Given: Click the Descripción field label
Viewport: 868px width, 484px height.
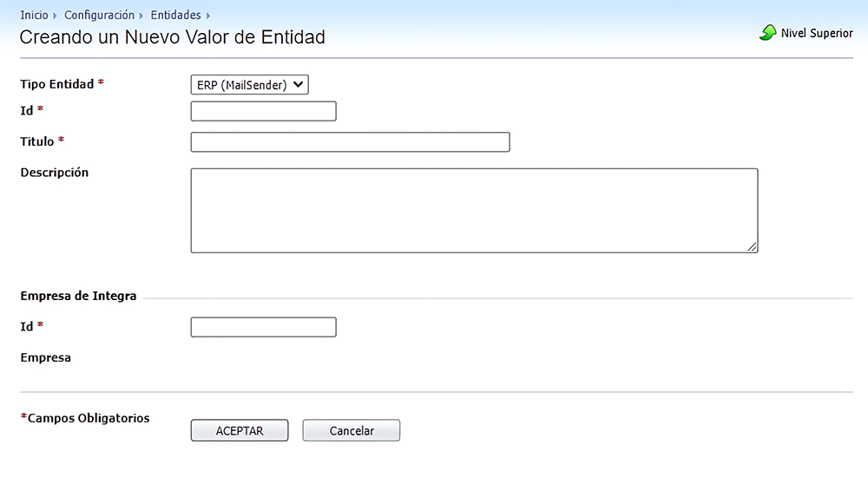Looking at the screenshot, I should click(55, 173).
